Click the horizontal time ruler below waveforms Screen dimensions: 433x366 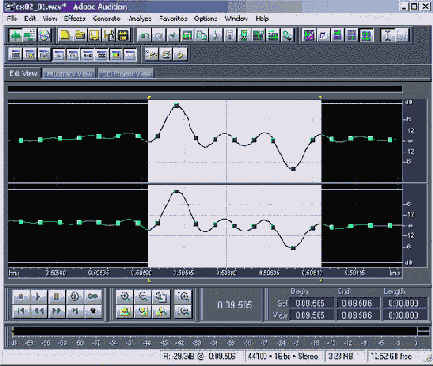coord(205,273)
